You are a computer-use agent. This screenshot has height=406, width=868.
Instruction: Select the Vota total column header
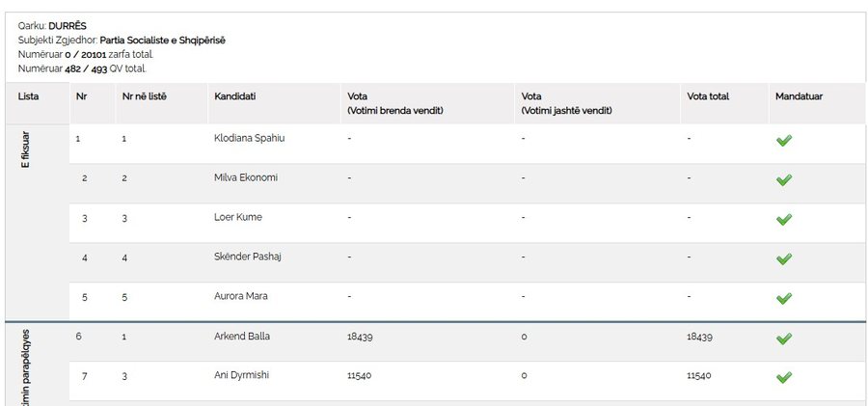(708, 96)
